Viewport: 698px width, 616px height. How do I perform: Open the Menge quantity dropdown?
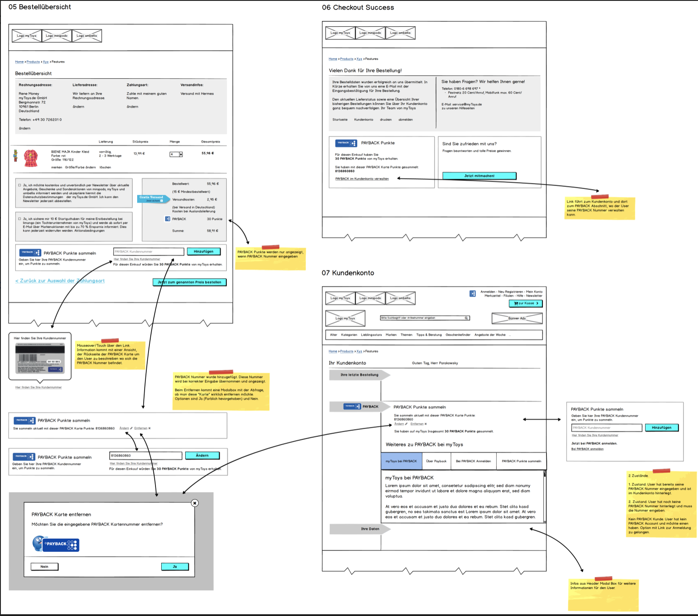coord(176,154)
